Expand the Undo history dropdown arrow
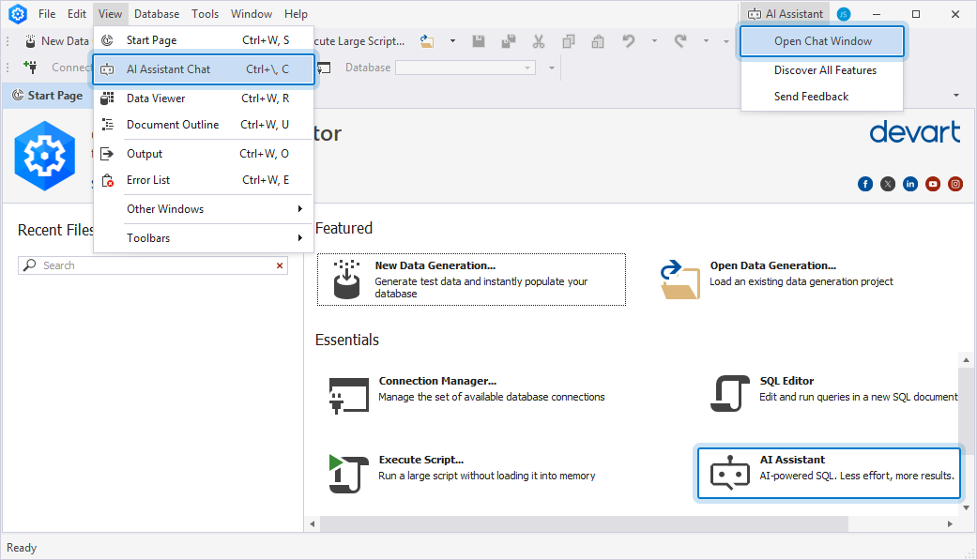Viewport: 977px width, 560px height. pos(654,41)
